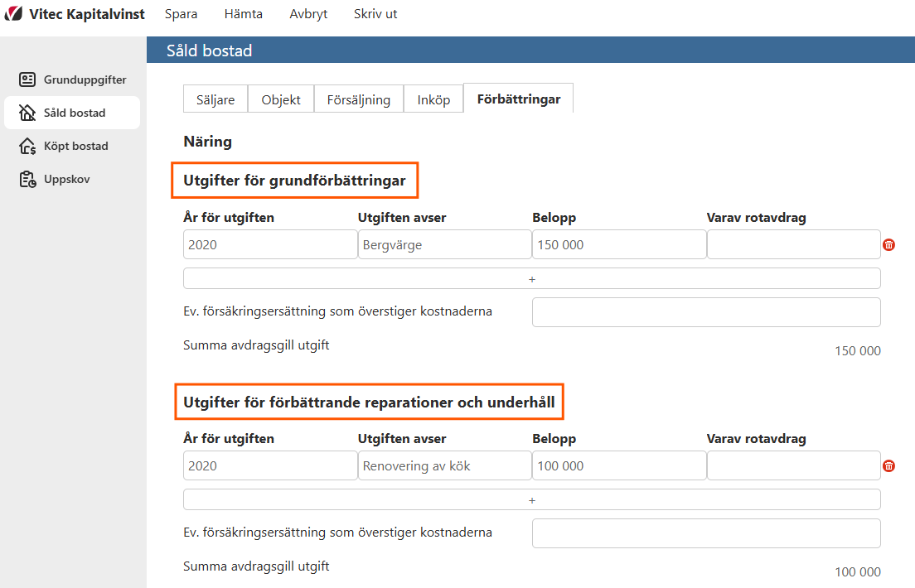Switch to the Säljare tab

(x=215, y=99)
